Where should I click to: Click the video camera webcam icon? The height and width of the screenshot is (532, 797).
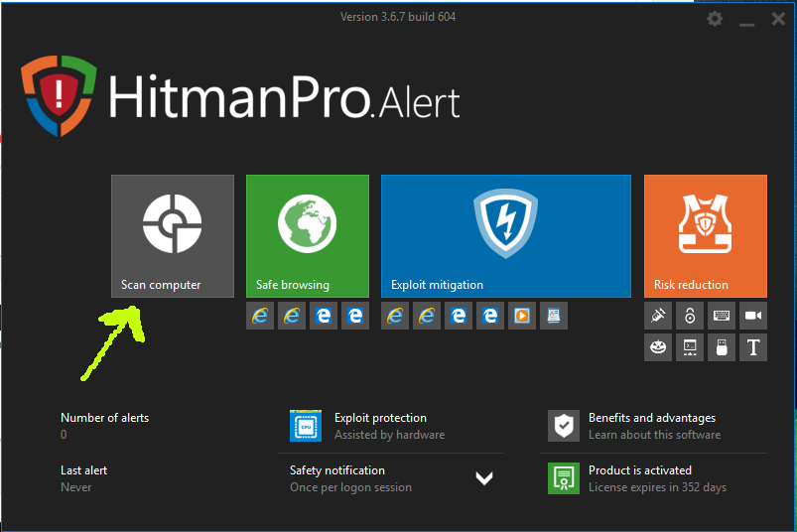[753, 316]
